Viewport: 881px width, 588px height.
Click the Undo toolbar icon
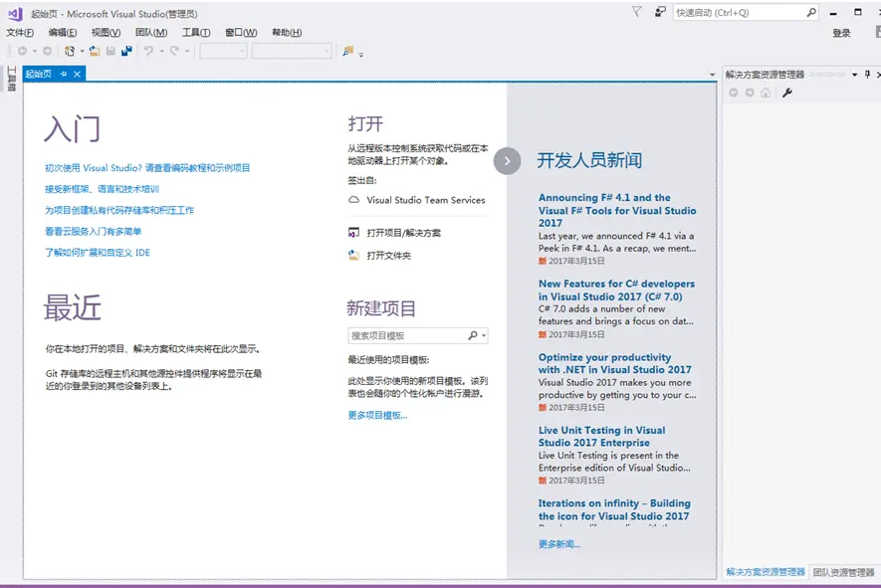(148, 51)
